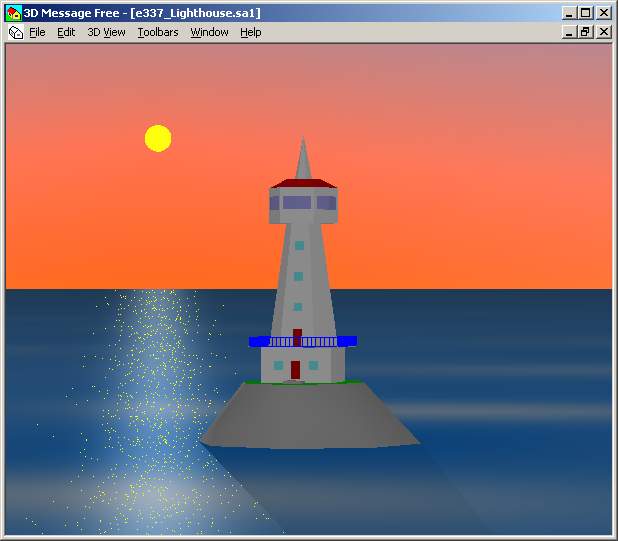Maximize the 3D Message Free application window
This screenshot has height=541, width=618.
pos(586,13)
